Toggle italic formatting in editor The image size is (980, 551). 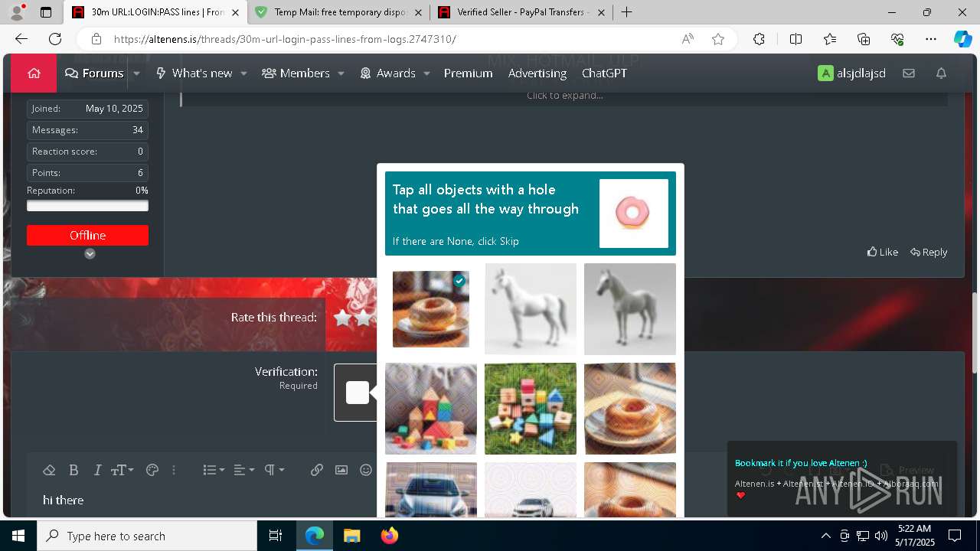[x=97, y=470]
